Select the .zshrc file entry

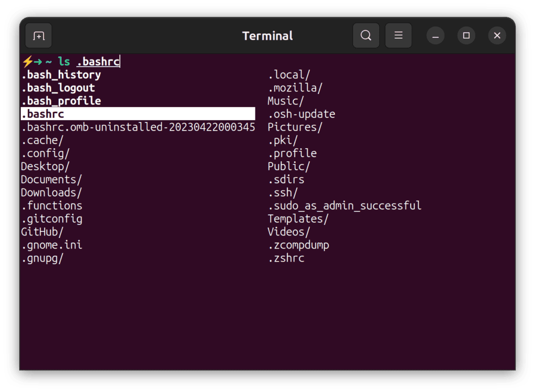[x=286, y=257]
